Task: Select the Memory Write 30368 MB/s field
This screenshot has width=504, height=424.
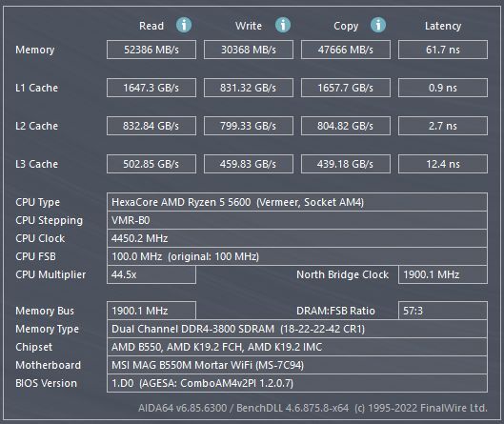Action: click(249, 50)
